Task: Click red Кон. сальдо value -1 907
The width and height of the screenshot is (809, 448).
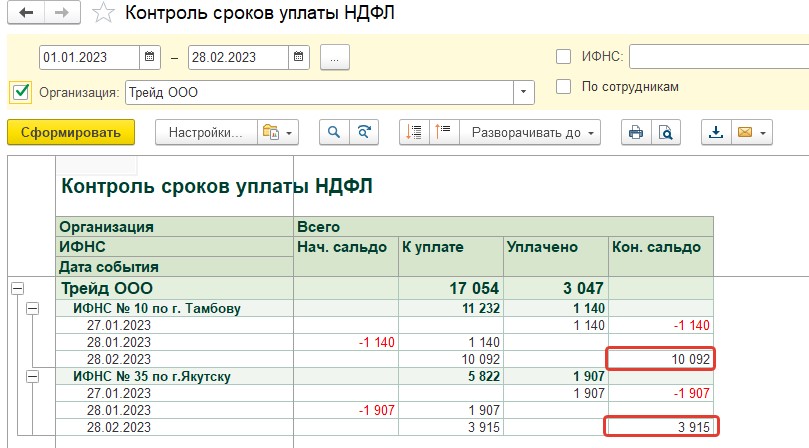Action: pyautogui.click(x=691, y=393)
